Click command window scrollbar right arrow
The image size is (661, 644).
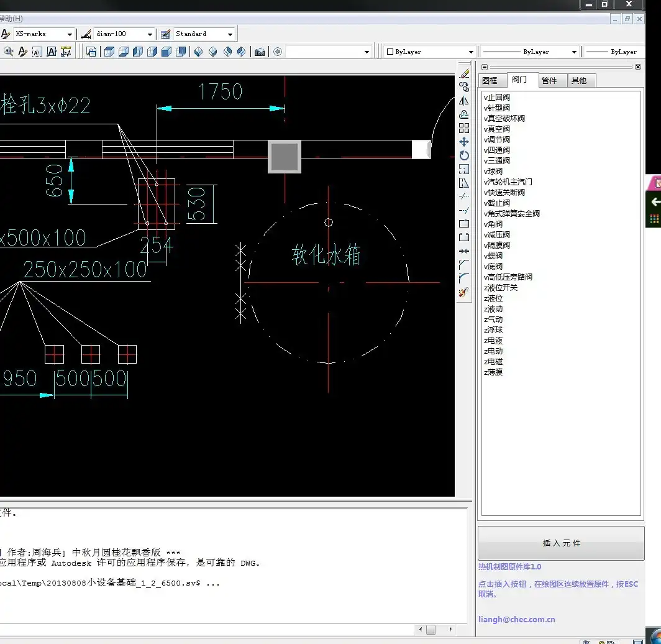450,629
